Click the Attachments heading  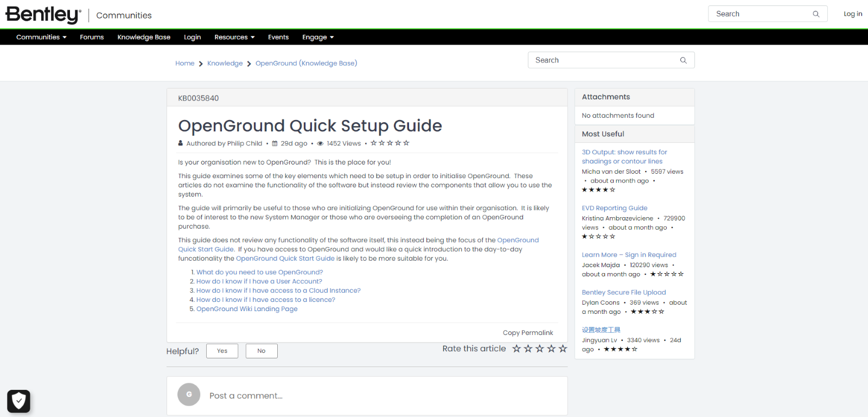[x=606, y=97]
